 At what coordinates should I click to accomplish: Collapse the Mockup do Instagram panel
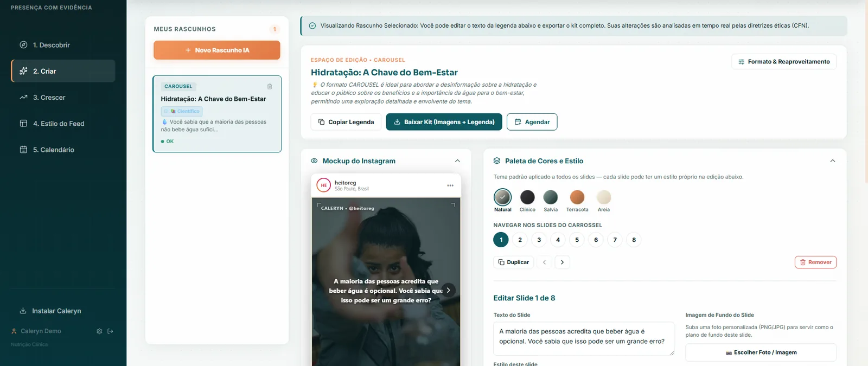pyautogui.click(x=457, y=161)
